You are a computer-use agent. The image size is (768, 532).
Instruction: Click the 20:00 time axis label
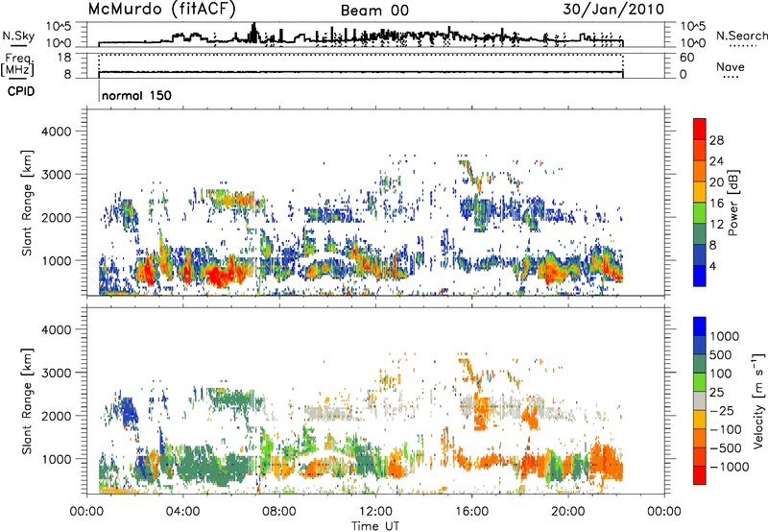click(x=567, y=512)
